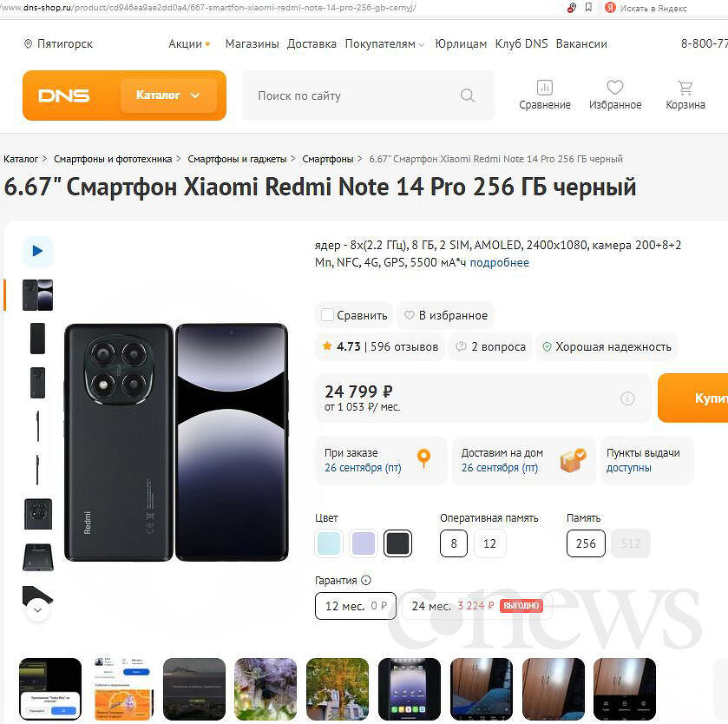Click the browser bookmark icon in address bar
Image resolution: width=728 pixels, height=724 pixels.
pos(588,8)
